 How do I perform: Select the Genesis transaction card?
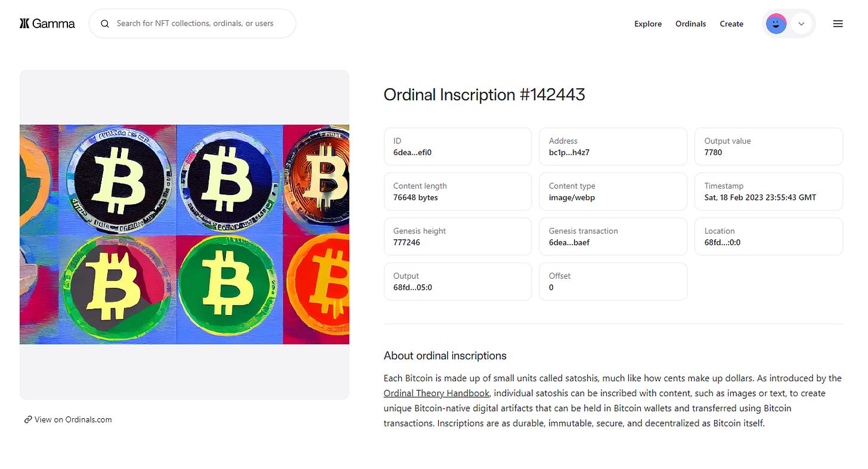(613, 236)
